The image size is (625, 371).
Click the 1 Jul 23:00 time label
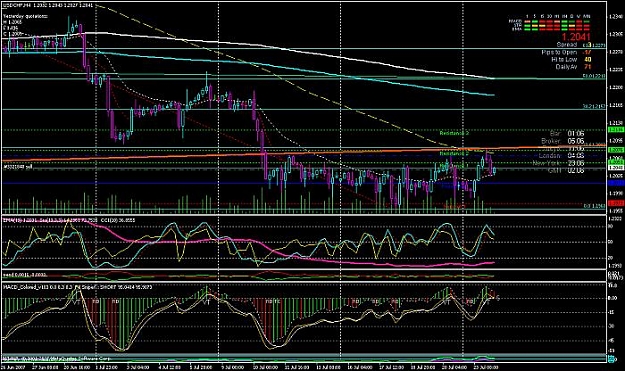point(106,367)
